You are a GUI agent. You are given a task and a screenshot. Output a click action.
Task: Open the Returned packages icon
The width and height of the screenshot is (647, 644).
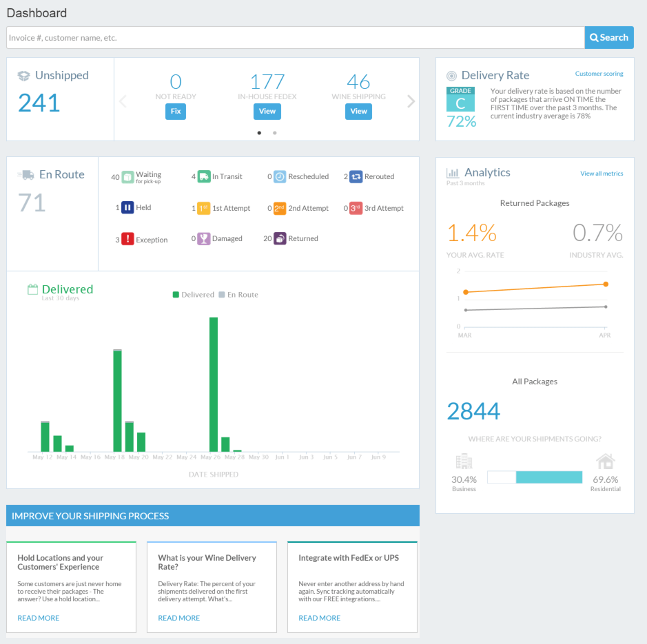280,239
